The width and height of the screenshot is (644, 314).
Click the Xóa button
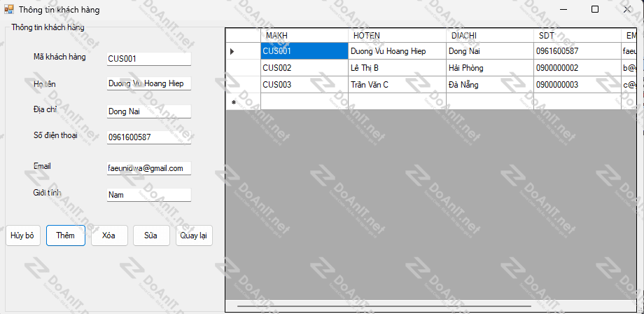click(x=108, y=235)
